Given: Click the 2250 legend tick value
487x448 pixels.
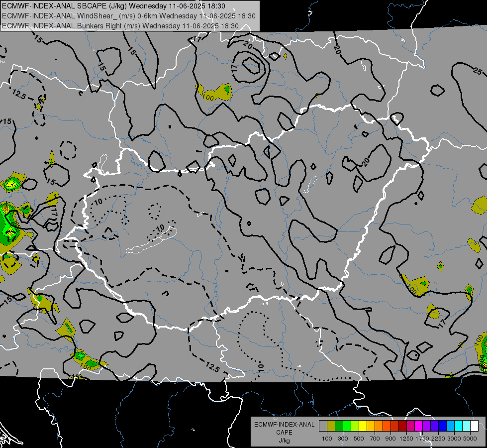Looking at the screenshot, I should pyautogui.click(x=438, y=439).
